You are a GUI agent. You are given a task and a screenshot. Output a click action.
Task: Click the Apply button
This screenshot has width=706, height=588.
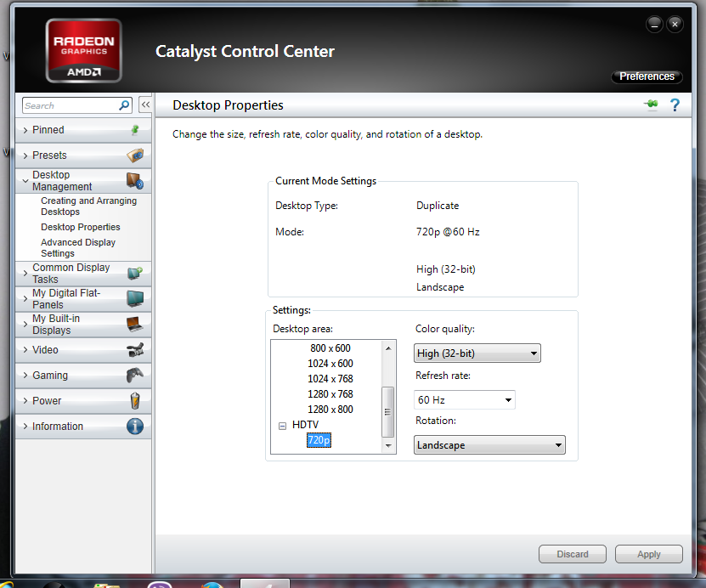pos(648,554)
